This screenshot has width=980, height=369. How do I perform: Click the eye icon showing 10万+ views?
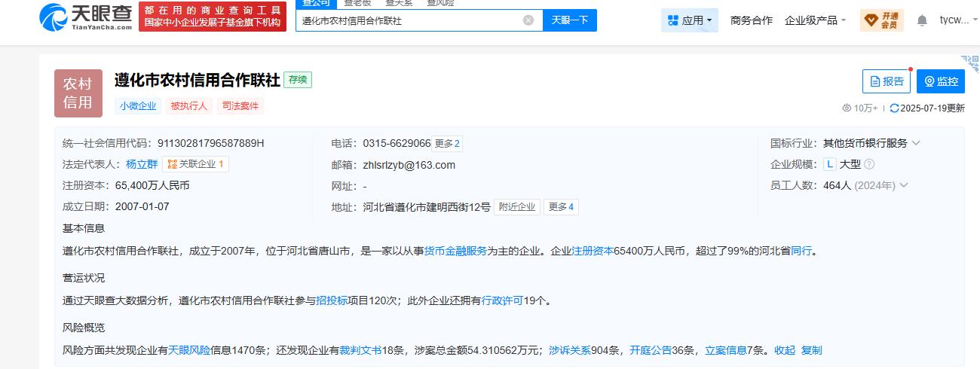click(847, 108)
